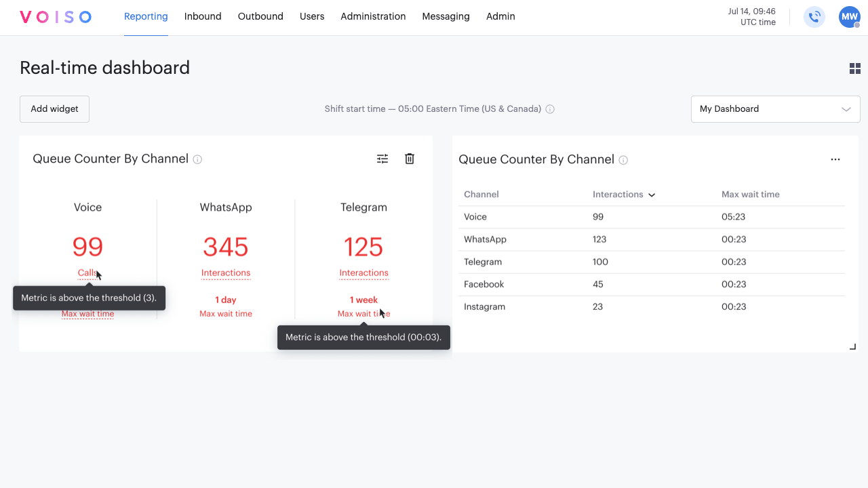Open the Administration menu
The height and width of the screenshot is (488, 868).
click(x=373, y=16)
